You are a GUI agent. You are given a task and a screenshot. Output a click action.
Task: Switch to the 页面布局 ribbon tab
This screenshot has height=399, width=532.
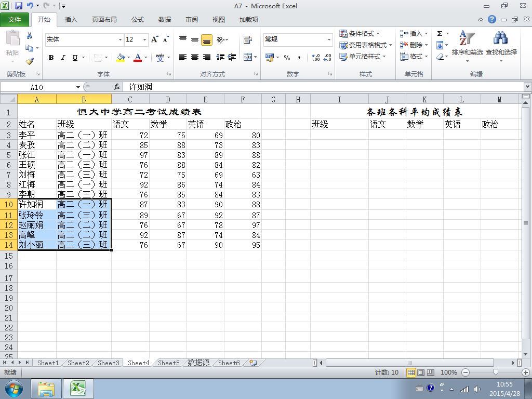(x=104, y=20)
